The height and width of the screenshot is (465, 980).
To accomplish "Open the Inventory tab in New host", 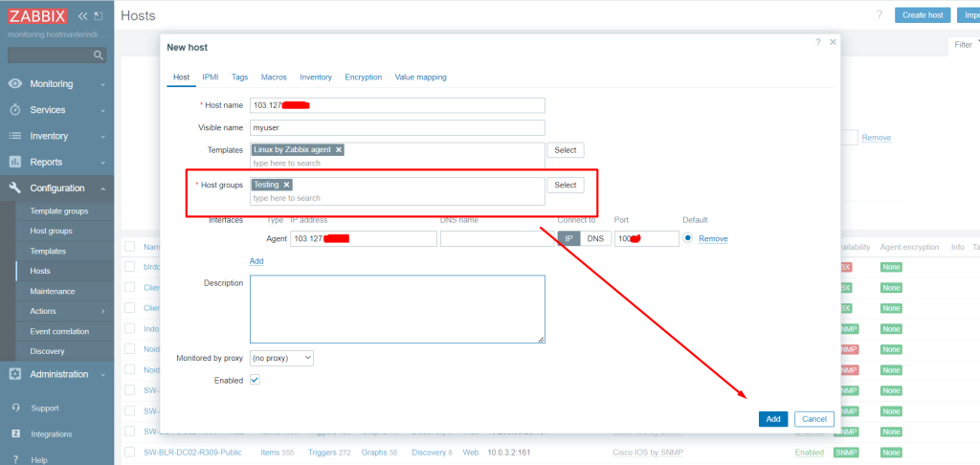I will [316, 77].
